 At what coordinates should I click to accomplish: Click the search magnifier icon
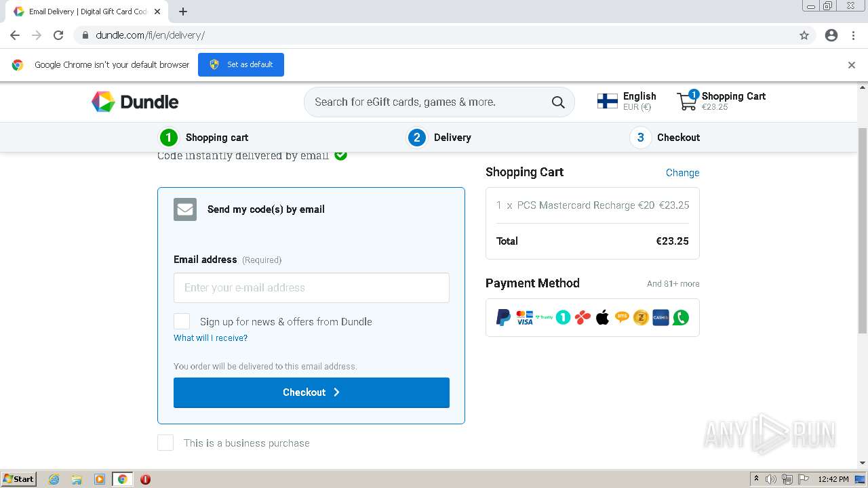[558, 102]
